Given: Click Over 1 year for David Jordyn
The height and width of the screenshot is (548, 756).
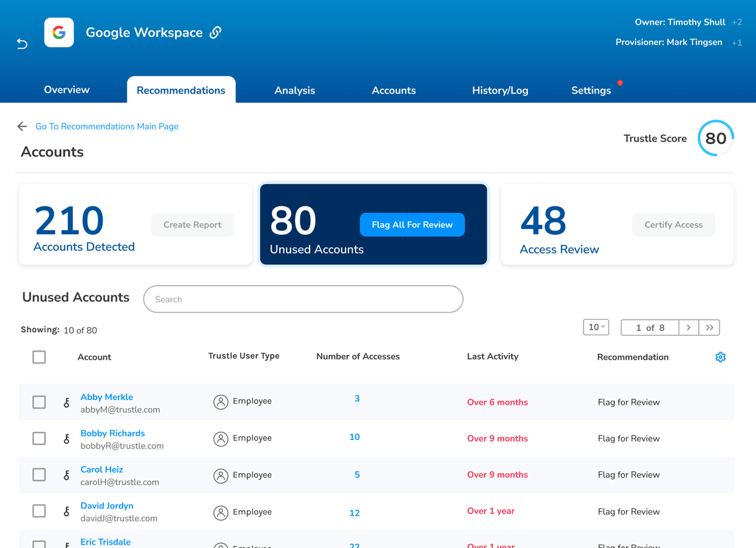Looking at the screenshot, I should 491,511.
